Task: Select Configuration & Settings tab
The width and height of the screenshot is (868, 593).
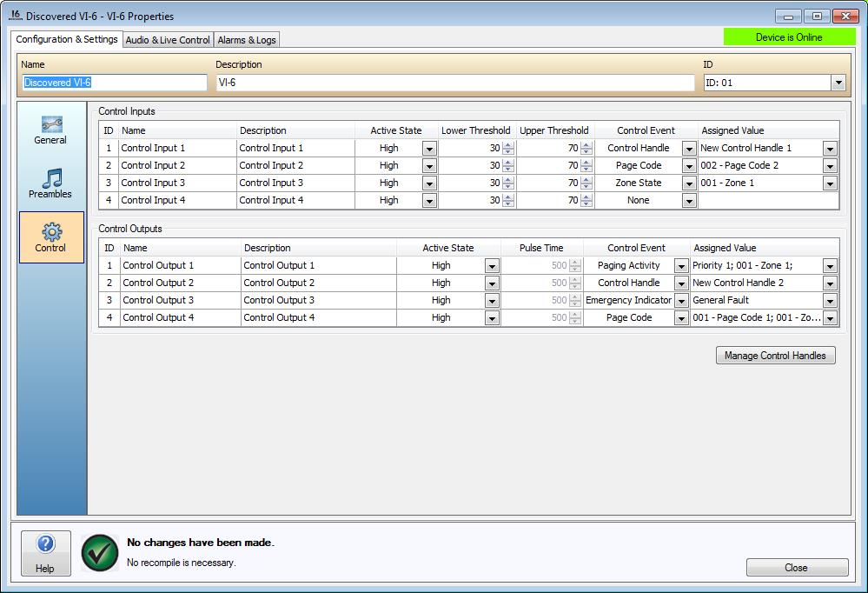Action: pyautogui.click(x=66, y=39)
